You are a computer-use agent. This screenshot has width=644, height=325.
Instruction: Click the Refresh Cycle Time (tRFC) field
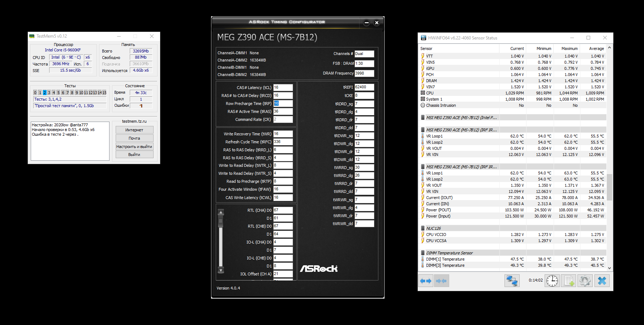(283, 142)
